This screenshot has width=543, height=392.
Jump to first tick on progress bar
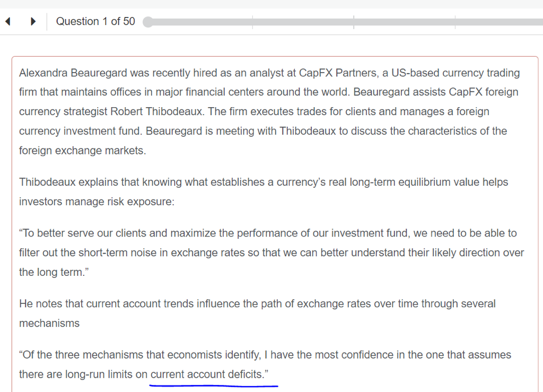tap(252, 22)
